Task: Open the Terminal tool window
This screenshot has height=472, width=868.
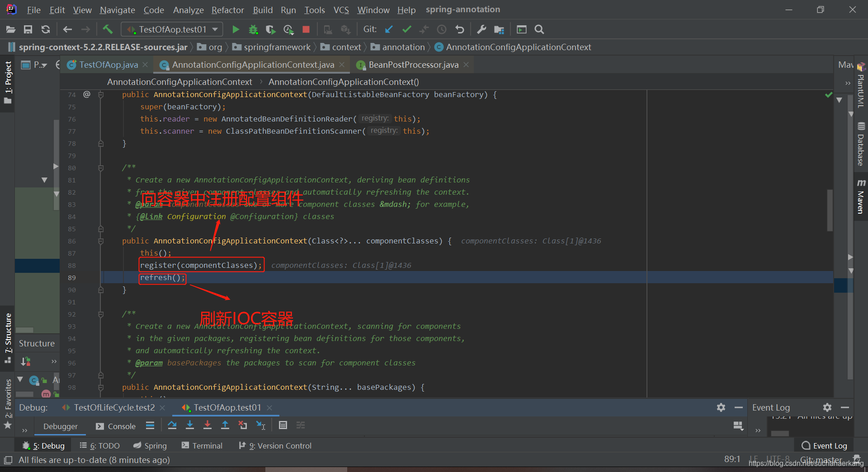Action: [x=202, y=446]
